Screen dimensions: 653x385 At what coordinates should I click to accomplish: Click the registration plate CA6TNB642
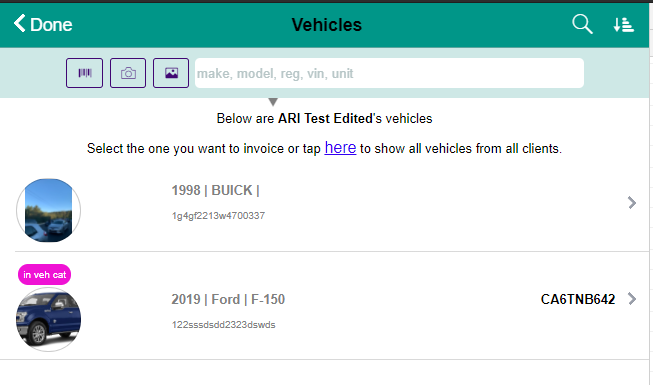(578, 299)
